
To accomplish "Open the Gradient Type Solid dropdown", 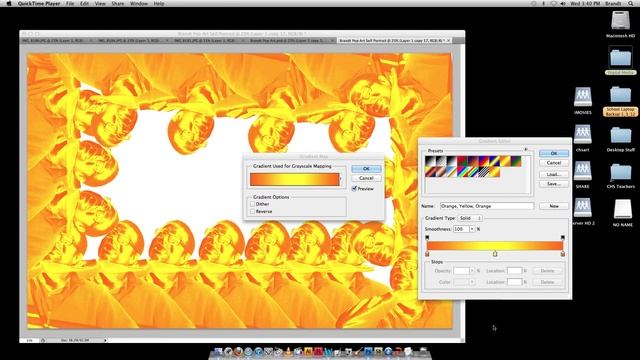I will coord(470,218).
